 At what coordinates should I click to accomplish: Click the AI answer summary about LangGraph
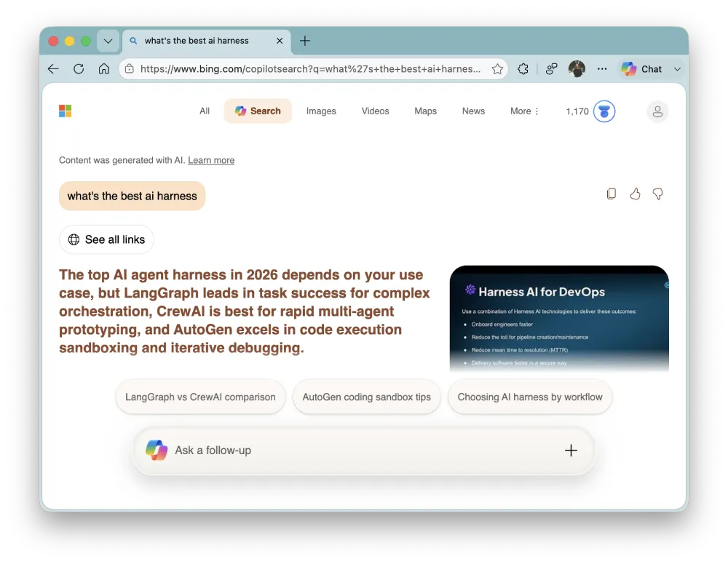tap(245, 311)
